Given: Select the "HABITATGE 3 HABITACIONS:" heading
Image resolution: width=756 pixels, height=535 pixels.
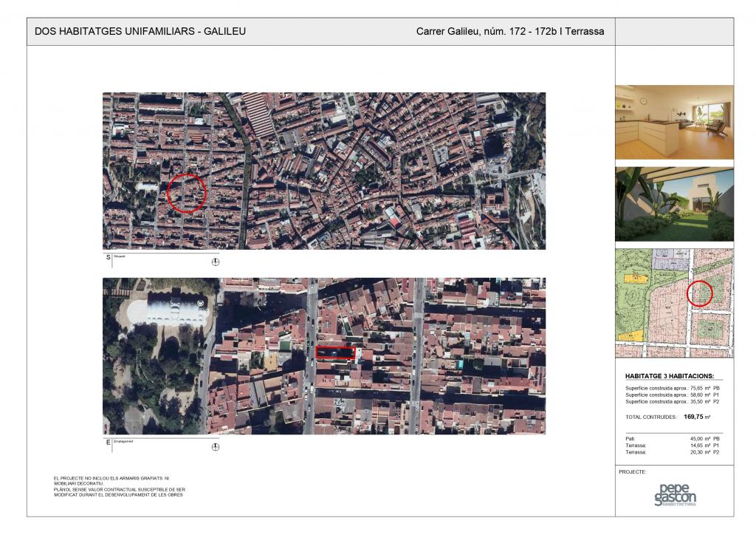Looking at the screenshot, I should pos(669,376).
